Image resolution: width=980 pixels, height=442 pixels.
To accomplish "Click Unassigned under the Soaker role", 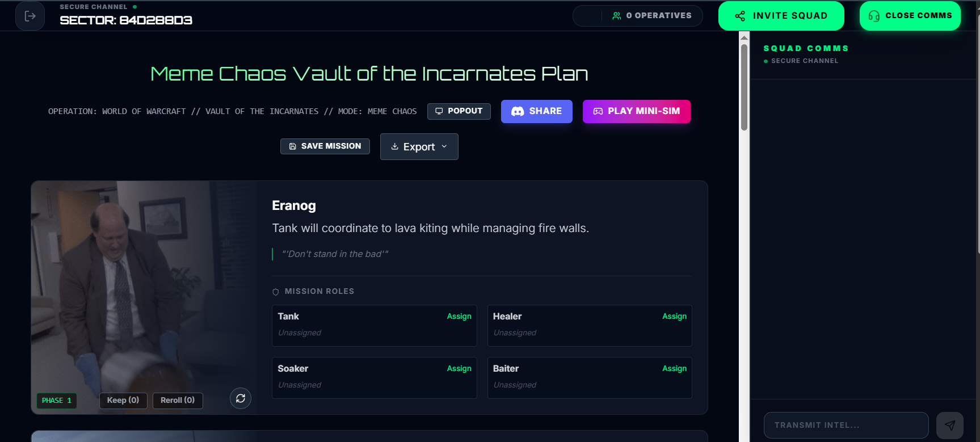I will (300, 385).
